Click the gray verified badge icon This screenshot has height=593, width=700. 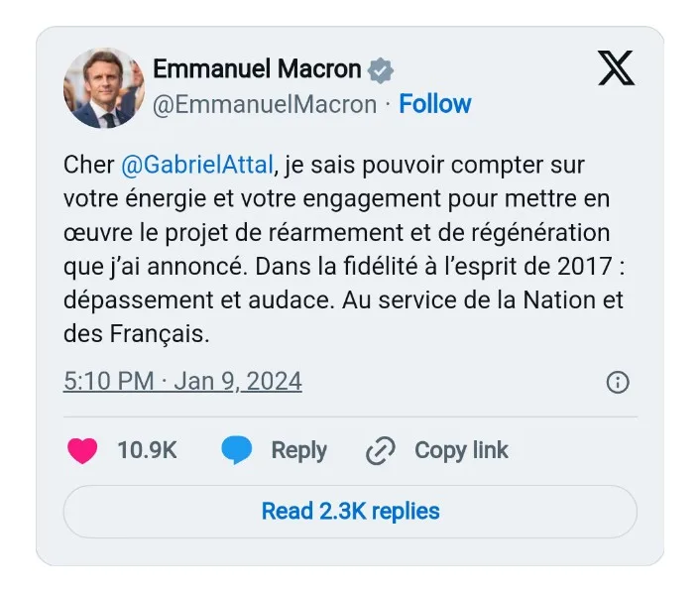(381, 69)
